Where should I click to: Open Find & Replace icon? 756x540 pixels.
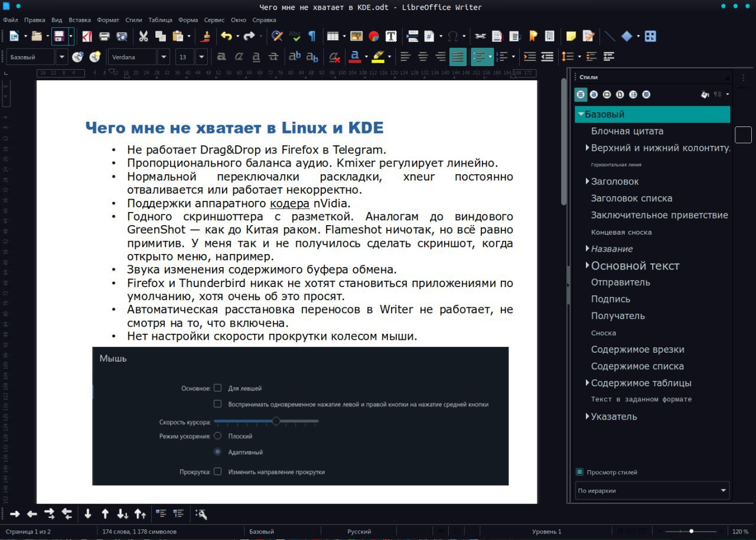coord(277,37)
